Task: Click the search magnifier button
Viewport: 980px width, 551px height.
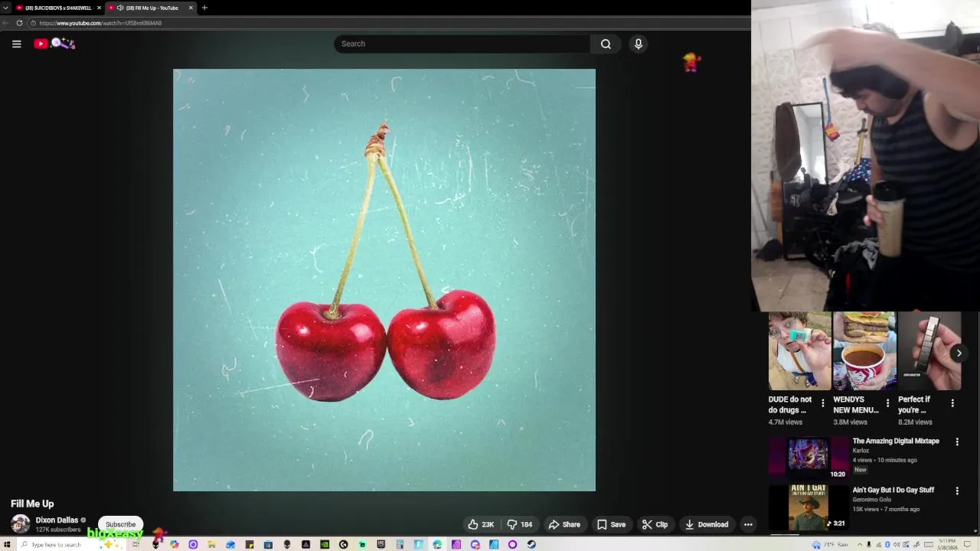Action: click(x=606, y=44)
